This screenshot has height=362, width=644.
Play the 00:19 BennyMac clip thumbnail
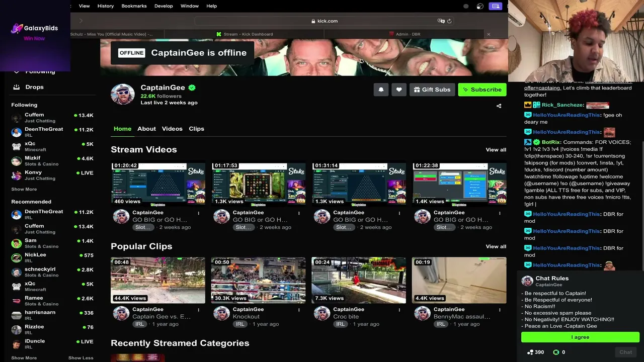(x=459, y=280)
